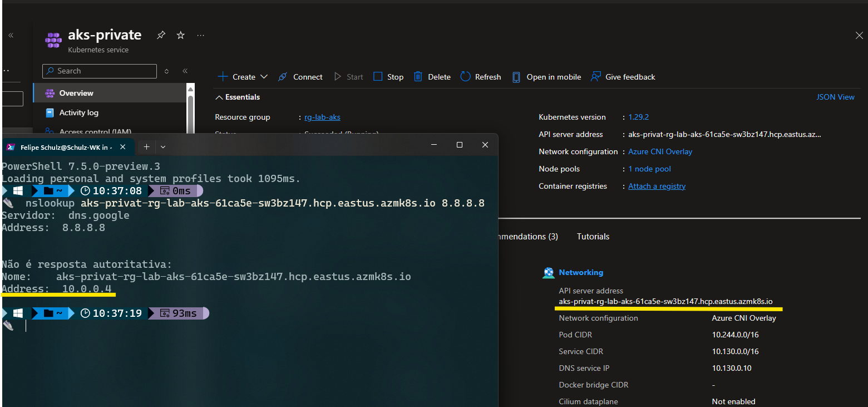Select the underlined API server address under Networking
Viewport: 868px width, 407px height.
tap(665, 301)
